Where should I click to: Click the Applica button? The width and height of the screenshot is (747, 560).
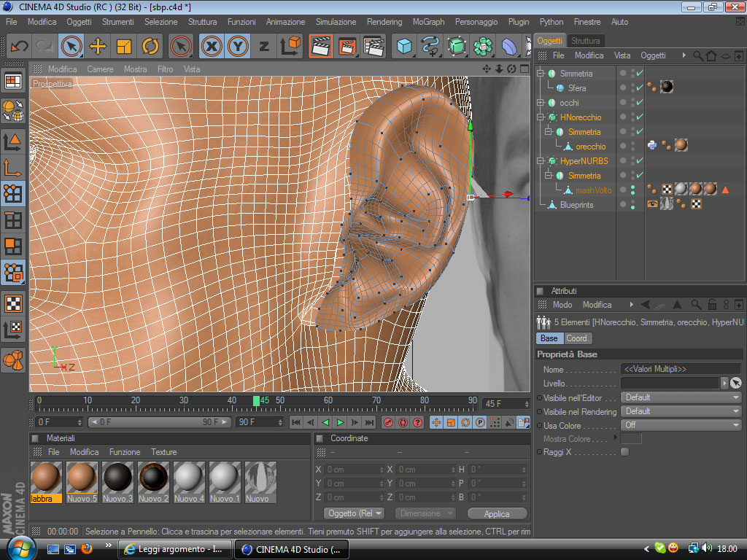point(497,513)
